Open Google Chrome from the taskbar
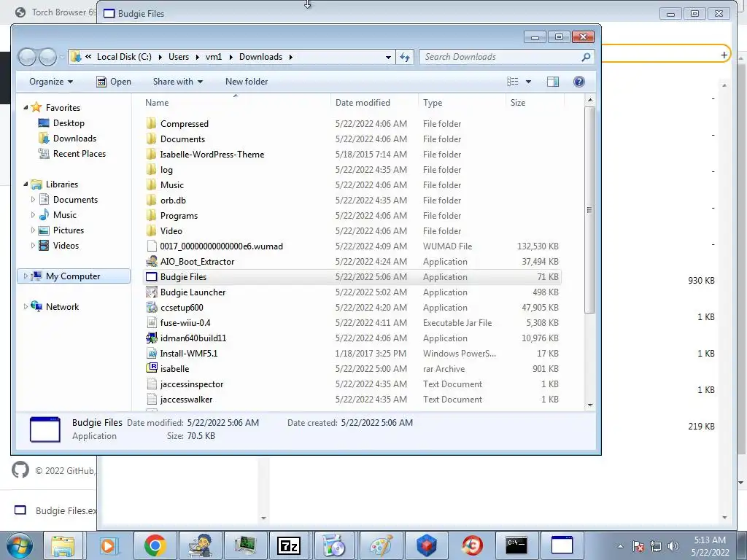Image resolution: width=747 pixels, height=560 pixels. coord(155,545)
